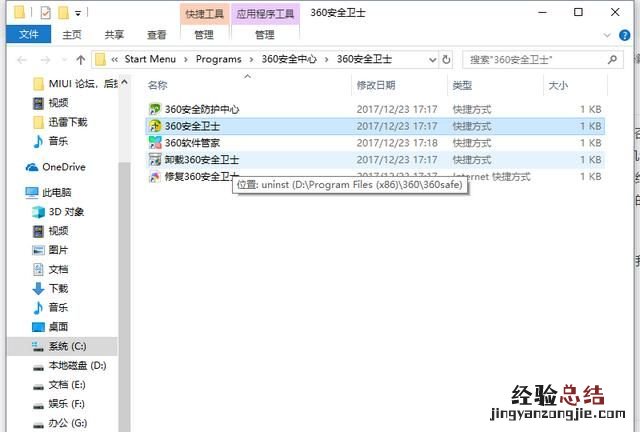This screenshot has height=432, width=640.
Task: Open the recent locations dropdown arrow
Action: tap(62, 59)
